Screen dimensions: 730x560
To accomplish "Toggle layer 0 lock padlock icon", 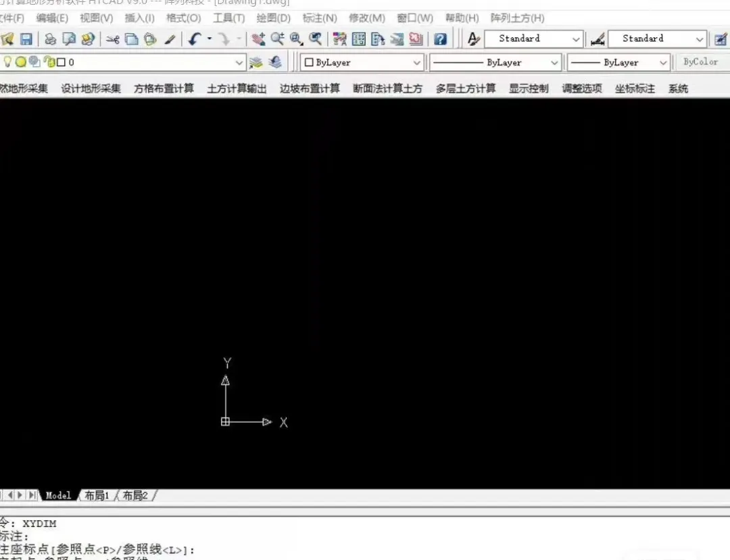I will [x=49, y=62].
